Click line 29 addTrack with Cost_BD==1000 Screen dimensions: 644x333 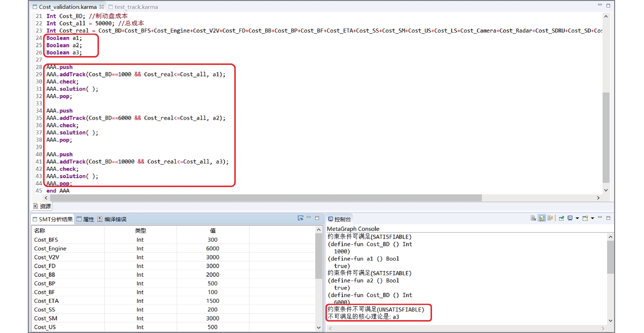coord(136,74)
